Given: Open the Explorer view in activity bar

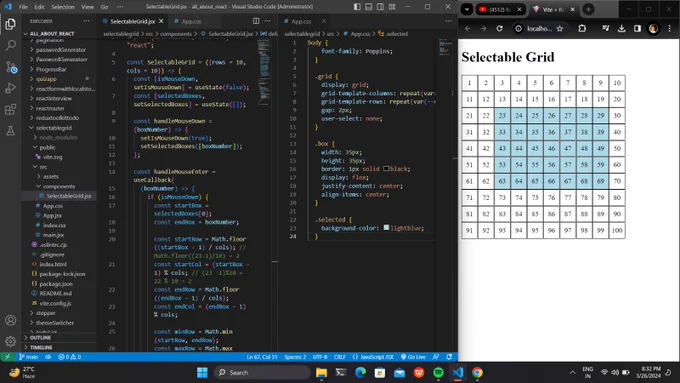Looking at the screenshot, I should click(10, 24).
